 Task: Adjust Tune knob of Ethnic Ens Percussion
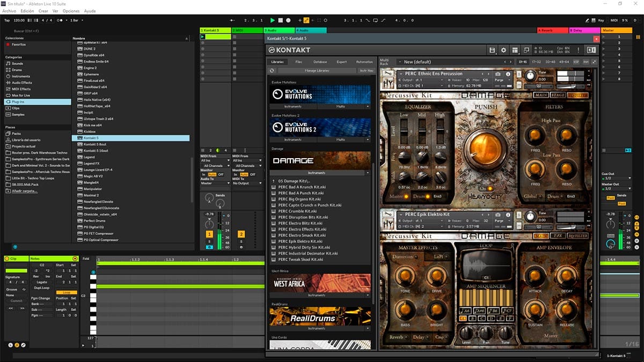(530, 76)
